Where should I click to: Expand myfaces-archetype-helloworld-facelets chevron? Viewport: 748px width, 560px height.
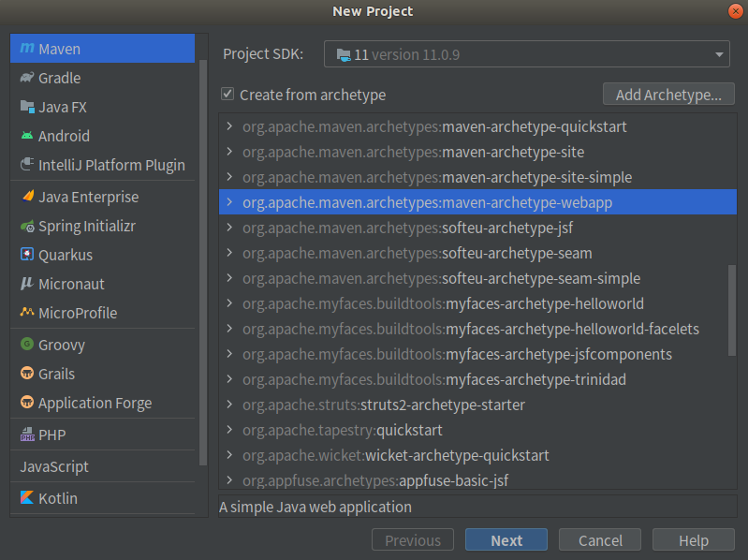(x=229, y=329)
